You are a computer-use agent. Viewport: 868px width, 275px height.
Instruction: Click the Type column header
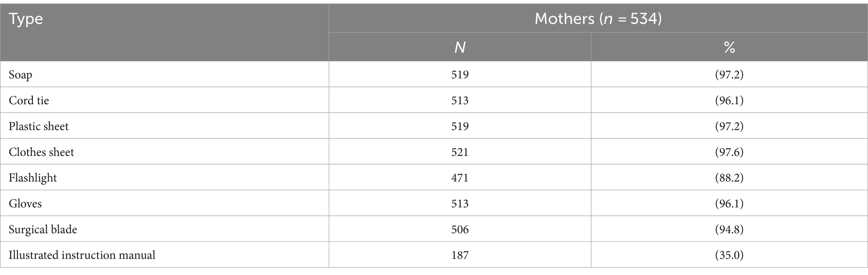26,19
